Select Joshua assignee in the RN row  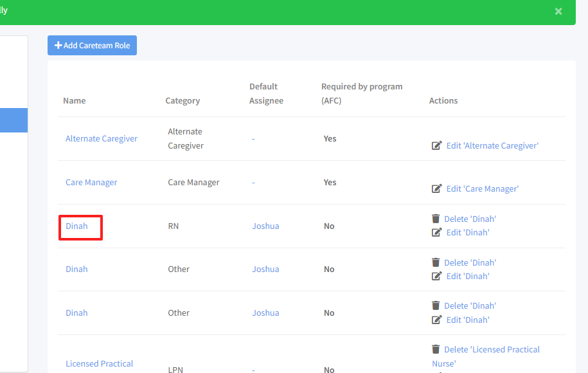[265, 226]
